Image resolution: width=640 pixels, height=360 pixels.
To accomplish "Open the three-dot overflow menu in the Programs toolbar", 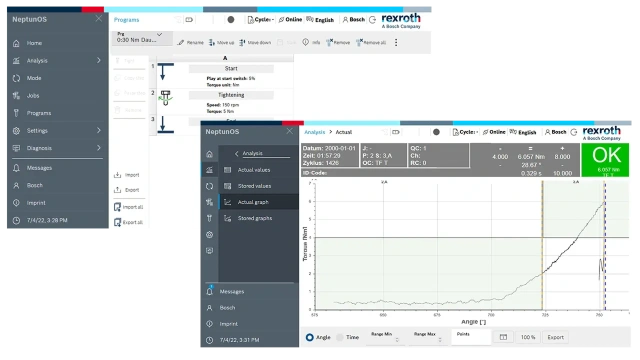I will (x=396, y=42).
